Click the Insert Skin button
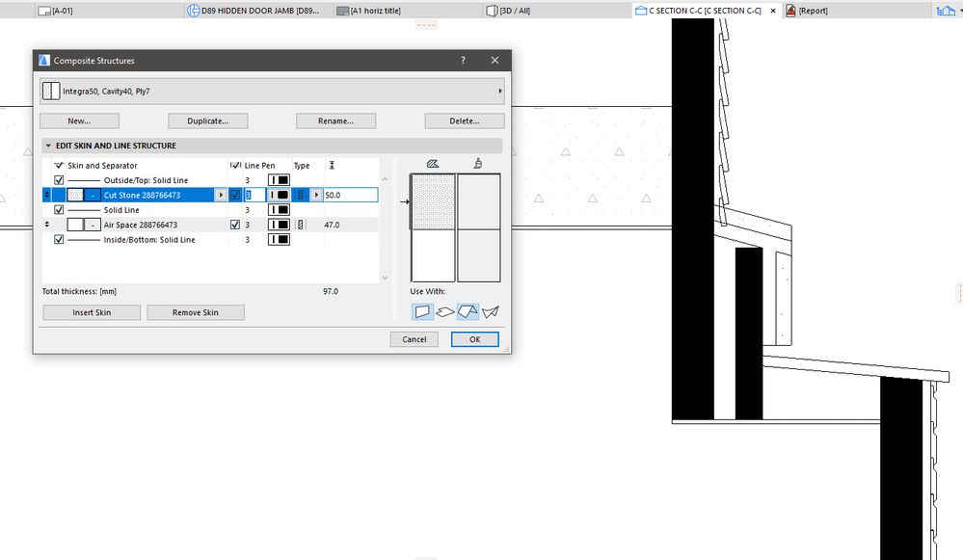This screenshot has width=963, height=560. pos(91,311)
